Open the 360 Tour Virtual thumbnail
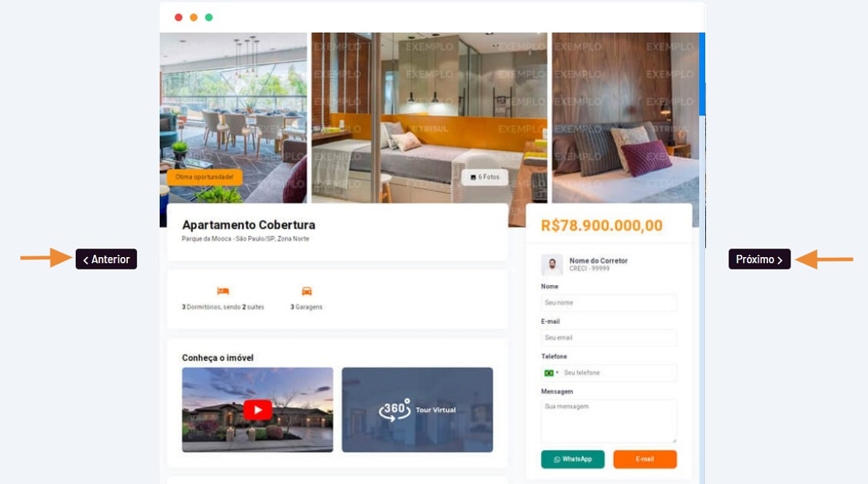The width and height of the screenshot is (868, 484). (x=417, y=410)
